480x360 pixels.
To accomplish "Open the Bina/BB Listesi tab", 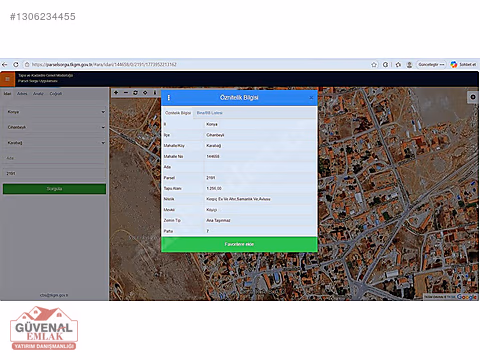I will click(x=210, y=113).
